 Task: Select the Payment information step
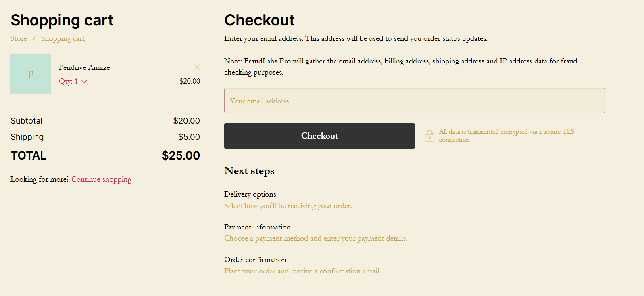[257, 227]
